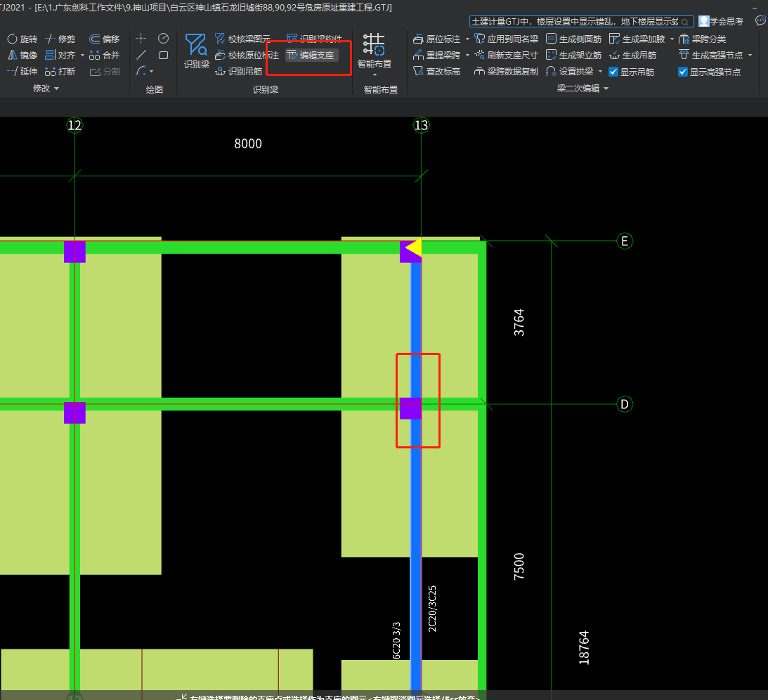Click the 智能布置 button
The height and width of the screenshot is (700, 768).
coord(375,51)
